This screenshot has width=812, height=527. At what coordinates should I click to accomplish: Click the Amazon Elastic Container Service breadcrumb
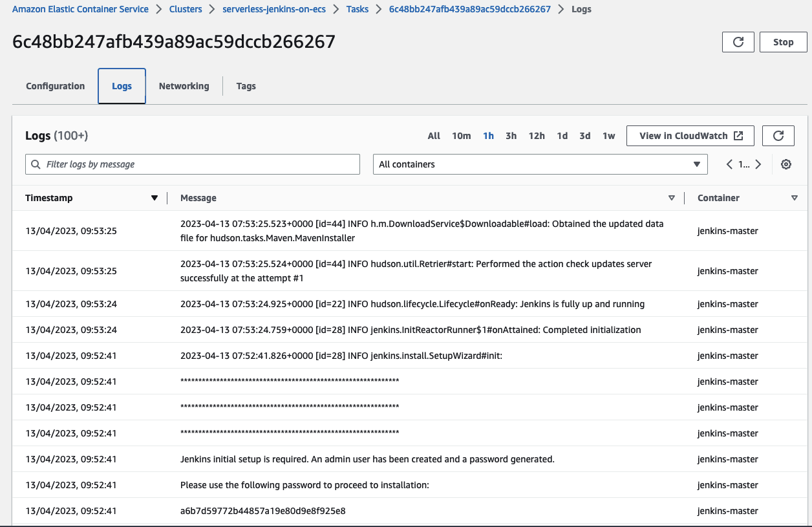80,9
